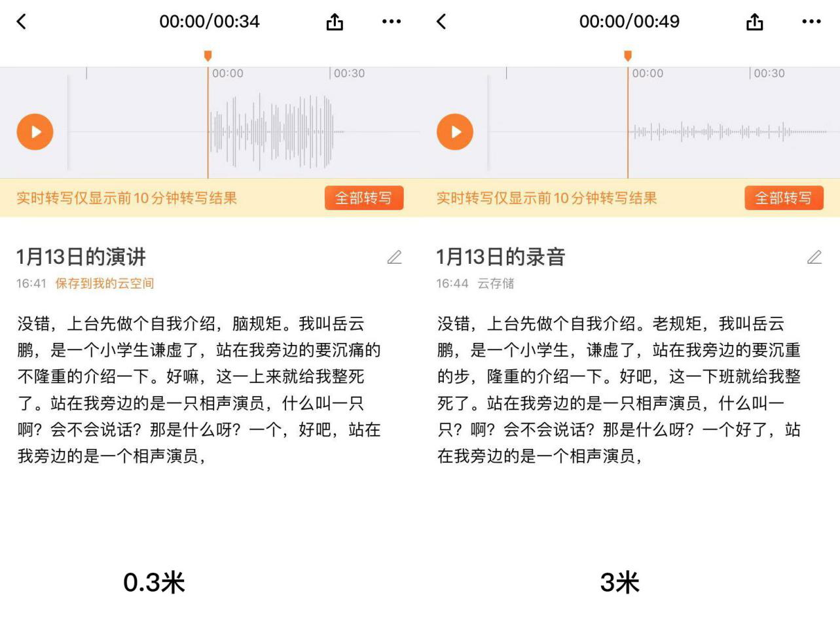Select the orange playhead marker on left waveform
840x629 pixels.
click(208, 56)
